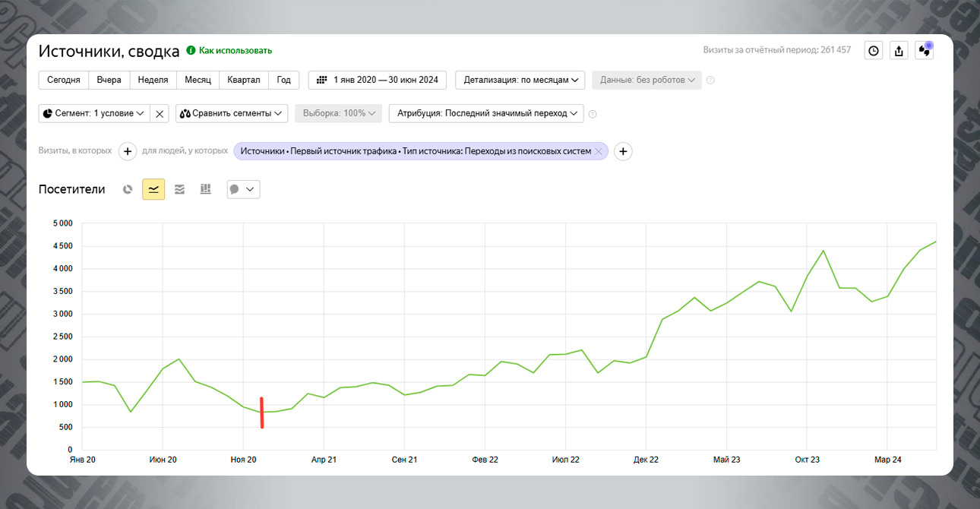Click the export report icon
The image size is (980, 509).
coord(899,51)
